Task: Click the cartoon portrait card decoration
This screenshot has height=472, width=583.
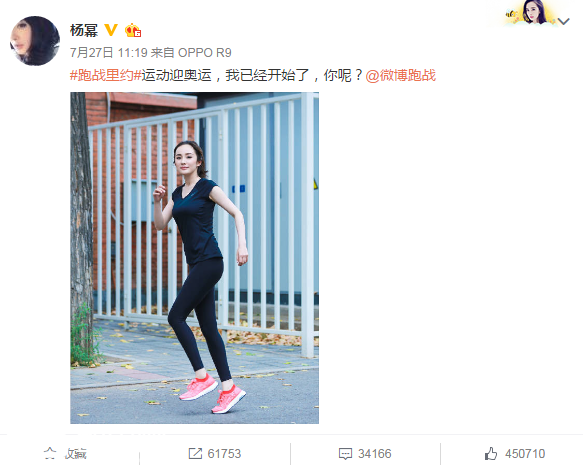Action: coord(531,13)
